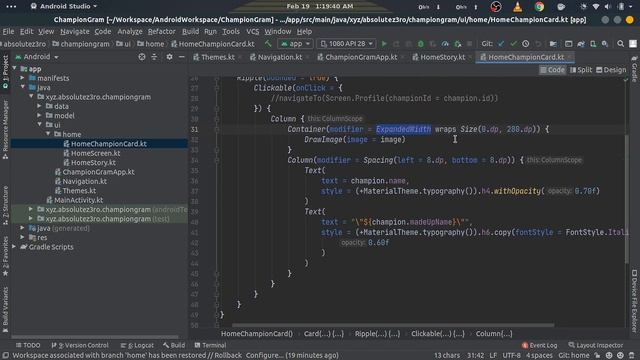
Task: Switch editor to Code view
Action: click(x=552, y=70)
